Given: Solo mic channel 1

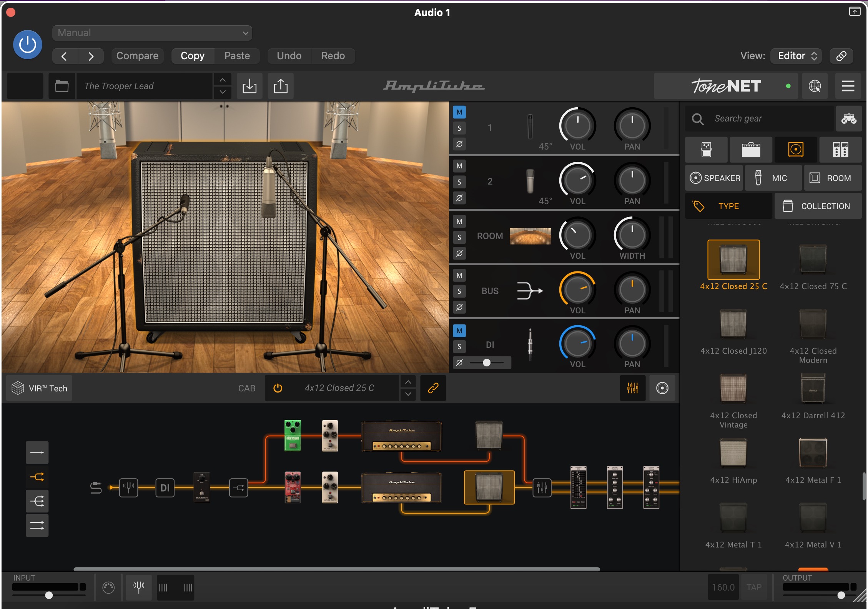Looking at the screenshot, I should point(459,128).
